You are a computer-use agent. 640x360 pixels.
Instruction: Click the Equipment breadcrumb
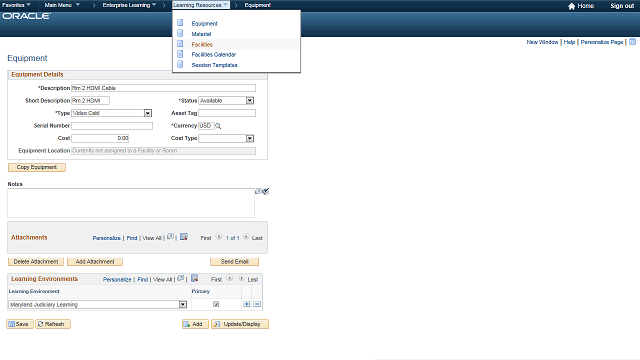click(x=258, y=5)
